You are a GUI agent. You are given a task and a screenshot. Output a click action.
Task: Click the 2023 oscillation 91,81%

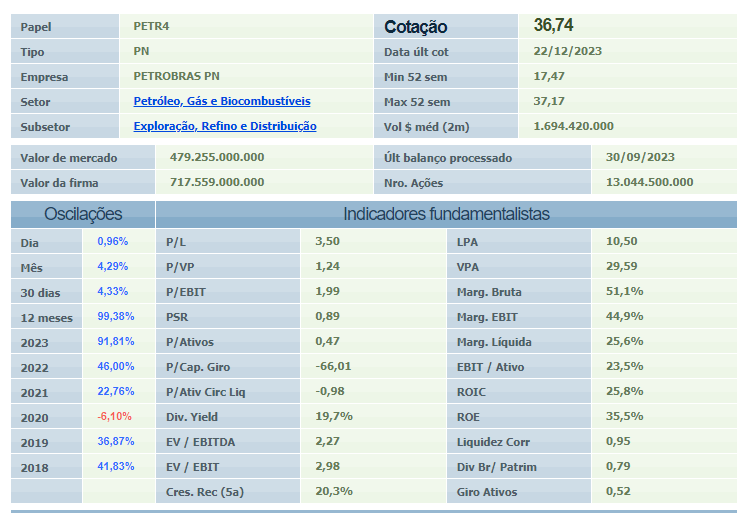pos(116,342)
